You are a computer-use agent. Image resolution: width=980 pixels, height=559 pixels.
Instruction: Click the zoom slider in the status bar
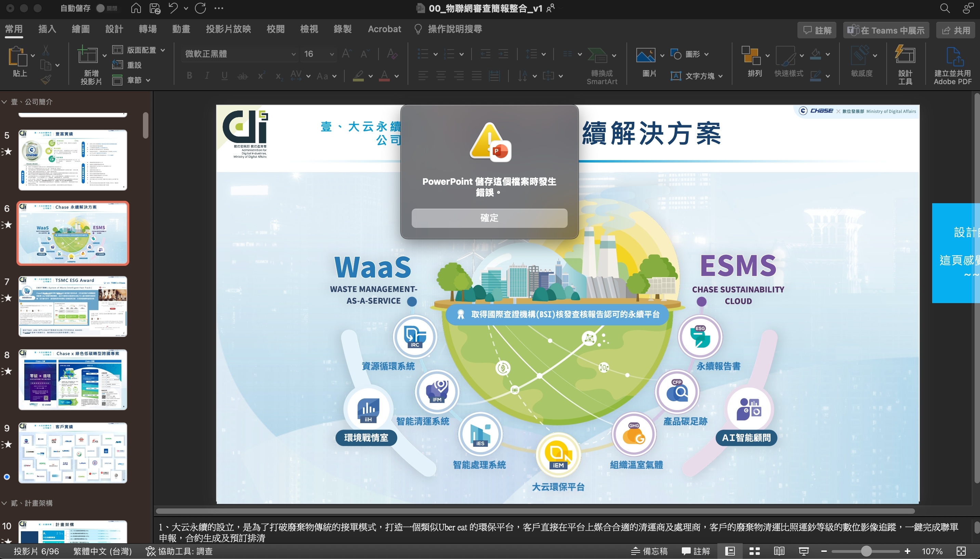click(x=866, y=551)
